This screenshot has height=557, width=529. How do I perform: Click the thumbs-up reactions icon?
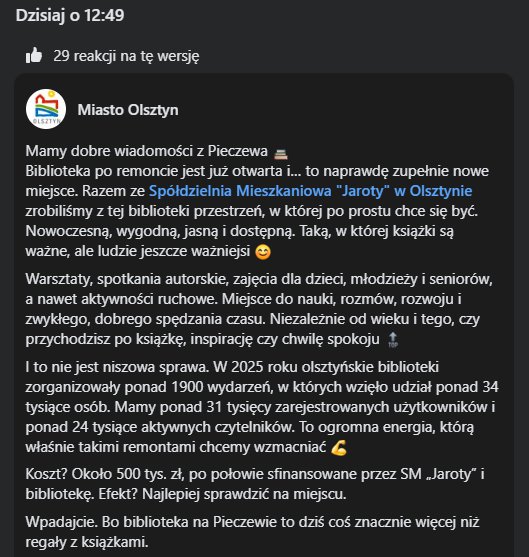[x=34, y=56]
